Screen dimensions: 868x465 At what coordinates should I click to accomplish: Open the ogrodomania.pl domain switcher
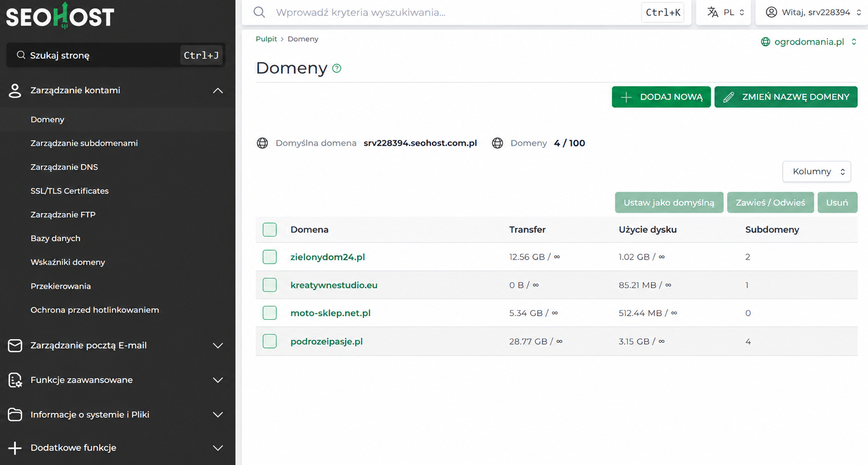pos(809,42)
